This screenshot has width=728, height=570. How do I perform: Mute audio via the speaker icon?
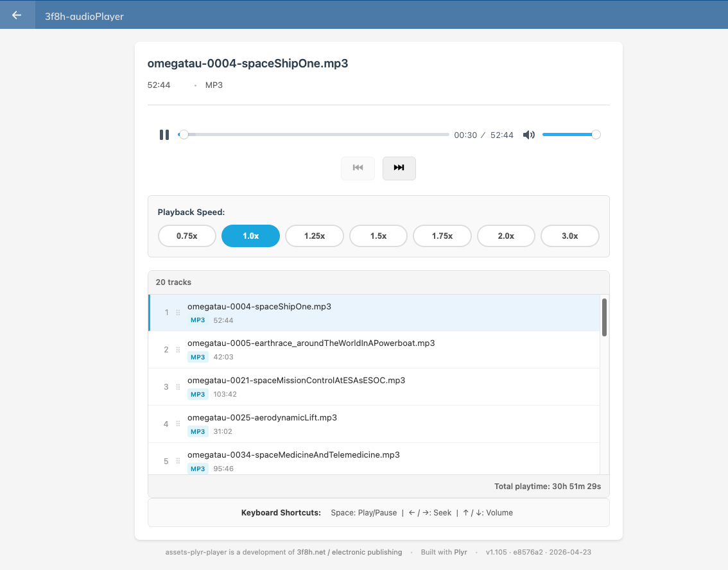click(x=529, y=135)
